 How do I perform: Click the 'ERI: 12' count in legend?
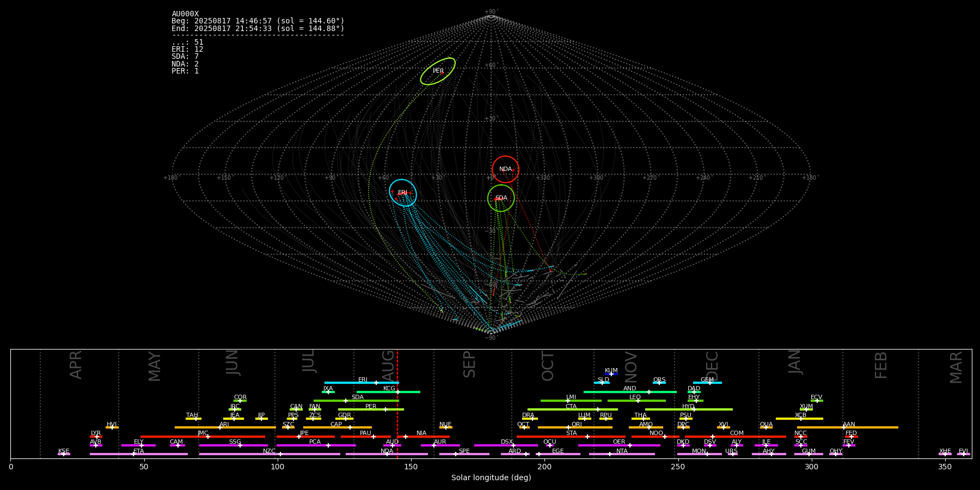(187, 50)
